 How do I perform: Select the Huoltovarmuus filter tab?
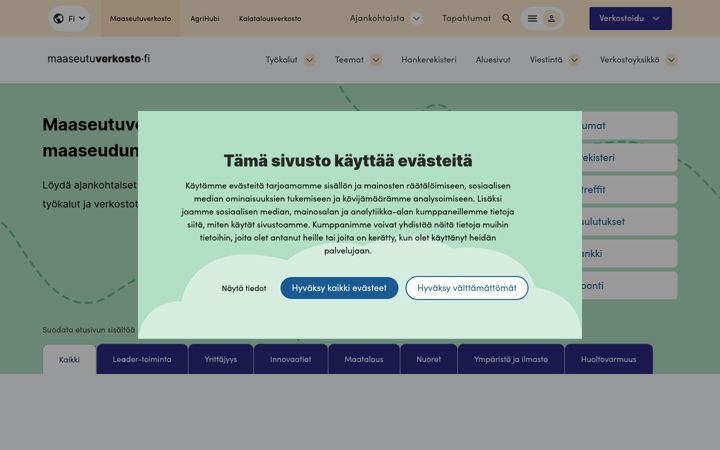(x=608, y=360)
